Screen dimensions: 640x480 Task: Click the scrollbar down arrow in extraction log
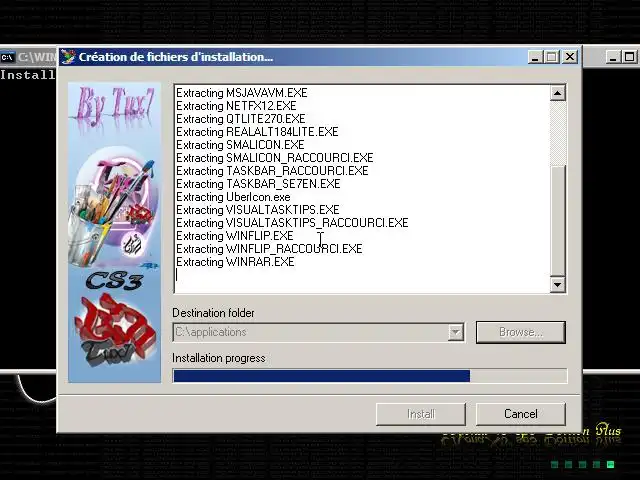click(x=558, y=284)
